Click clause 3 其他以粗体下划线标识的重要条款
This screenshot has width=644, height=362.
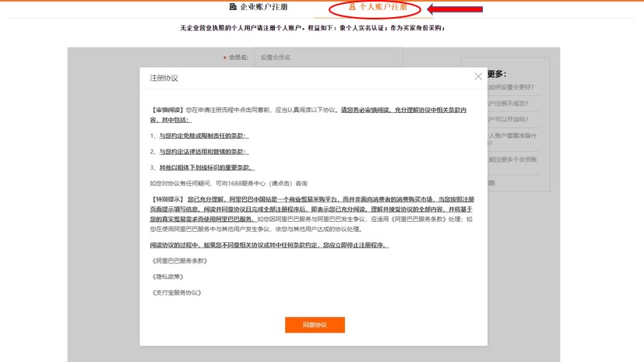pyautogui.click(x=206, y=167)
